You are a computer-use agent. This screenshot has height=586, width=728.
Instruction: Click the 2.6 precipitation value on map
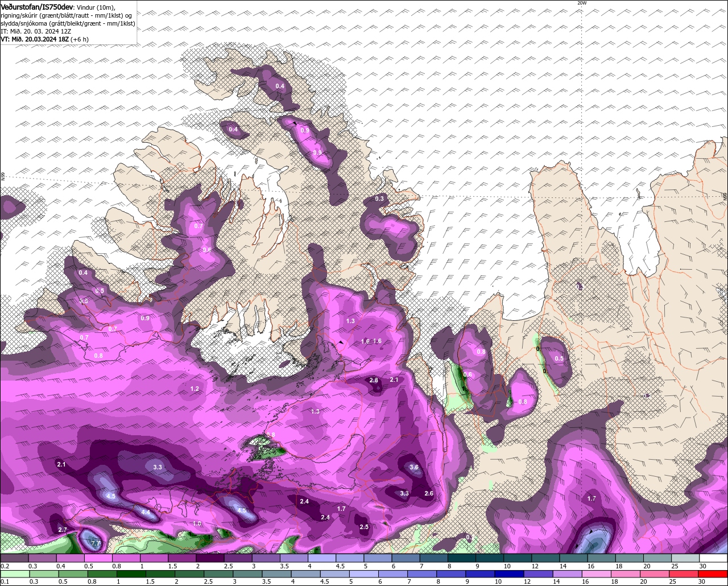pos(429,493)
